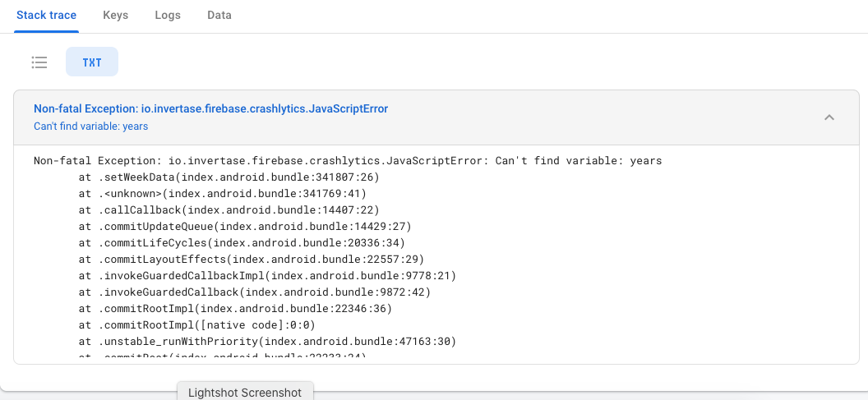The width and height of the screenshot is (868, 400).
Task: Select the .callCallback stack frame line
Action: click(229, 210)
